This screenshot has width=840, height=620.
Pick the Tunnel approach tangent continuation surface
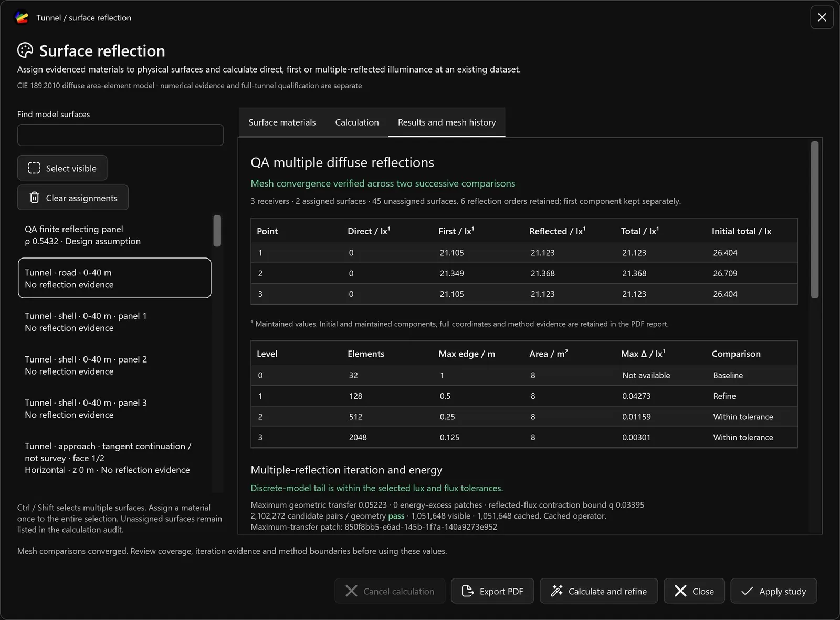point(114,458)
